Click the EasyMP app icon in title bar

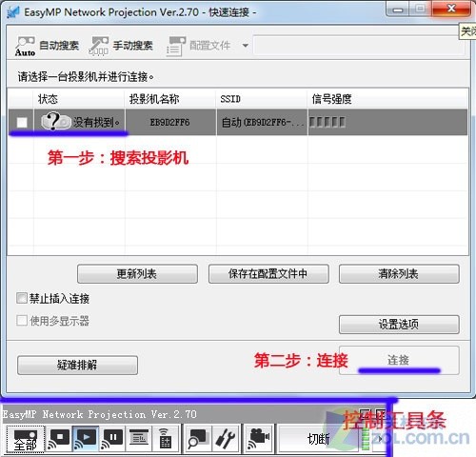[12, 12]
